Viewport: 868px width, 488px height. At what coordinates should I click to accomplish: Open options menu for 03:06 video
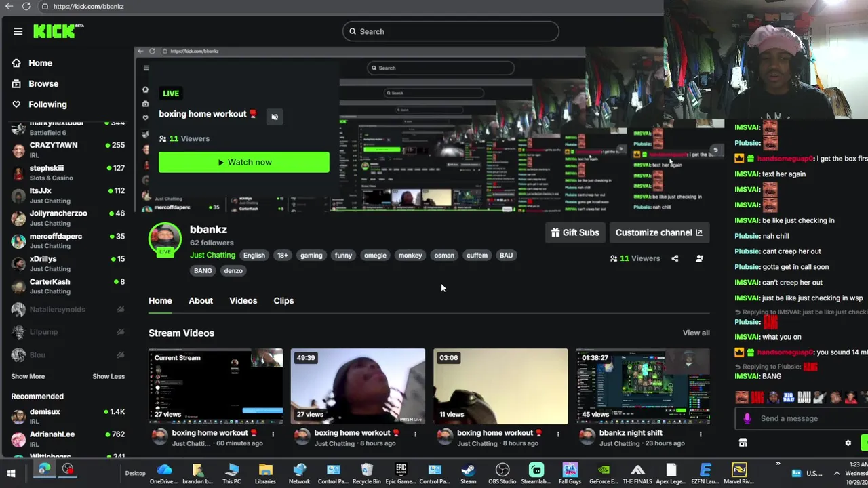coord(557,434)
